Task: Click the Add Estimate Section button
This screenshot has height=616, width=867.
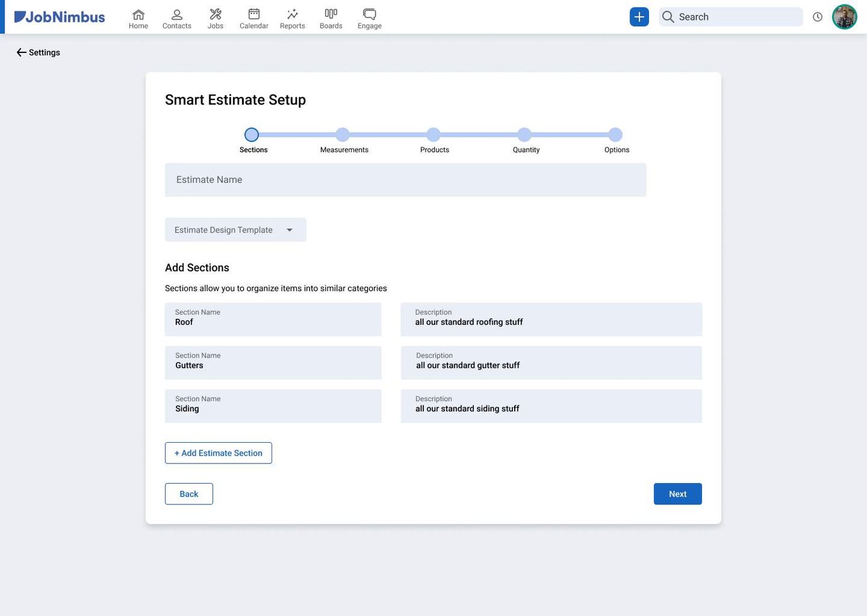Action: click(x=218, y=453)
